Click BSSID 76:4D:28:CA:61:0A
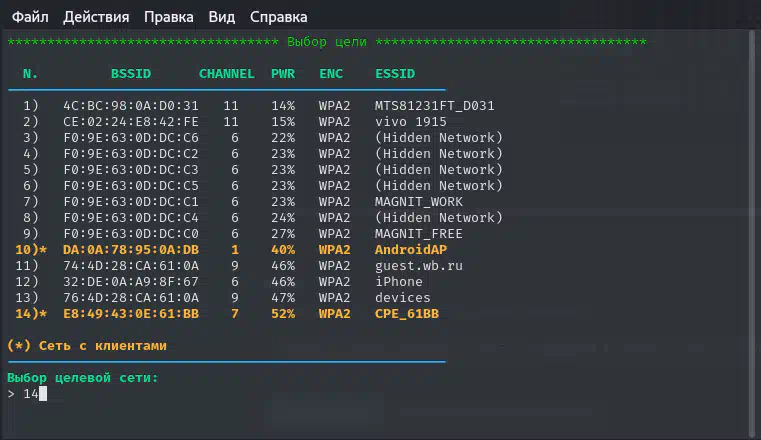Image resolution: width=761 pixels, height=440 pixels. click(x=131, y=298)
